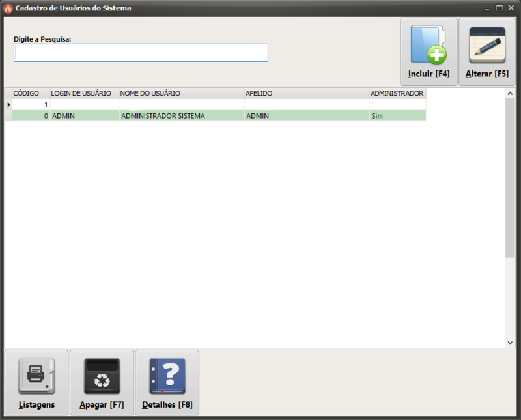Viewport: 521px width, 420px height.
Task: Minimize the Cadastro de Usuários window
Action: (487, 8)
